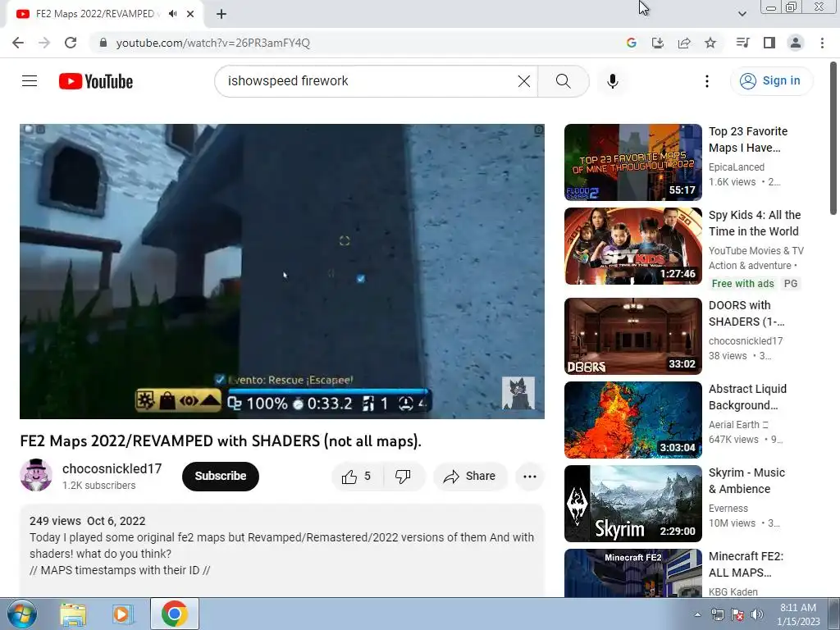
Task: Click the Sign in button
Action: (771, 81)
